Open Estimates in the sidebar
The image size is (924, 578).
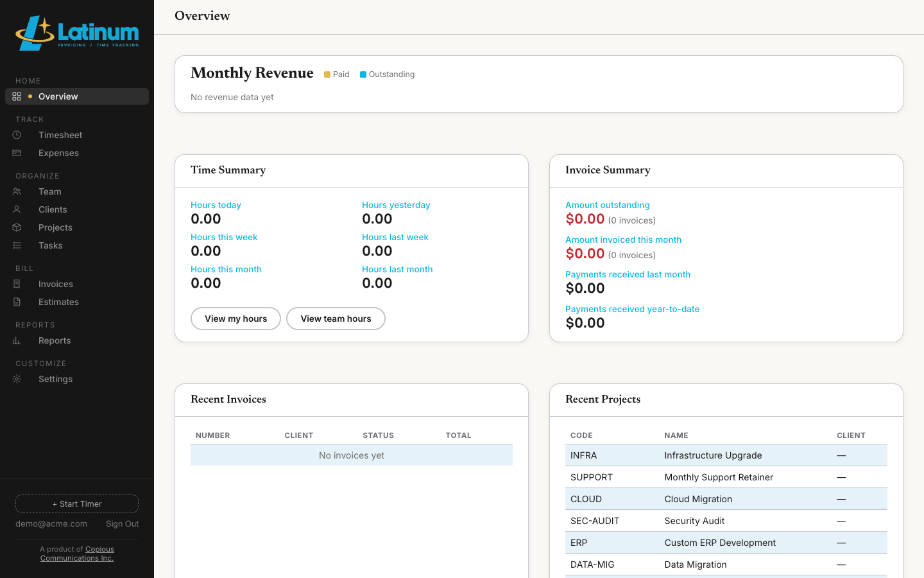click(x=77, y=302)
